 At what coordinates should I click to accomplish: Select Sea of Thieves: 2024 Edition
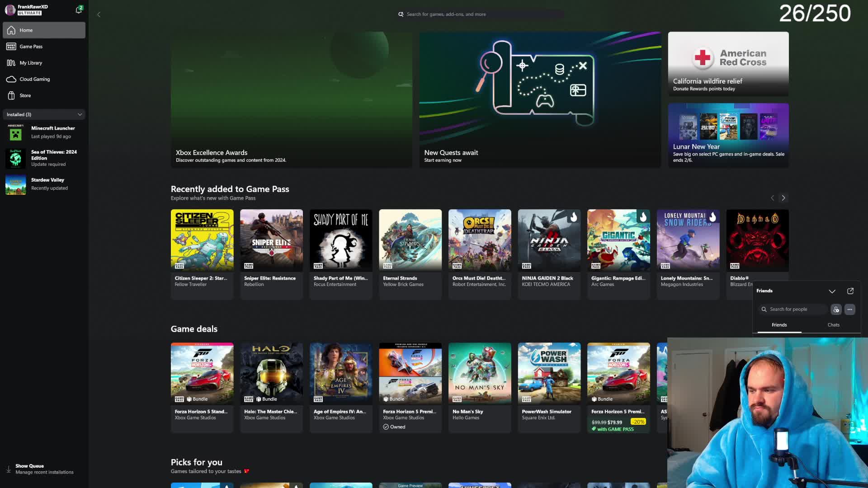click(44, 158)
